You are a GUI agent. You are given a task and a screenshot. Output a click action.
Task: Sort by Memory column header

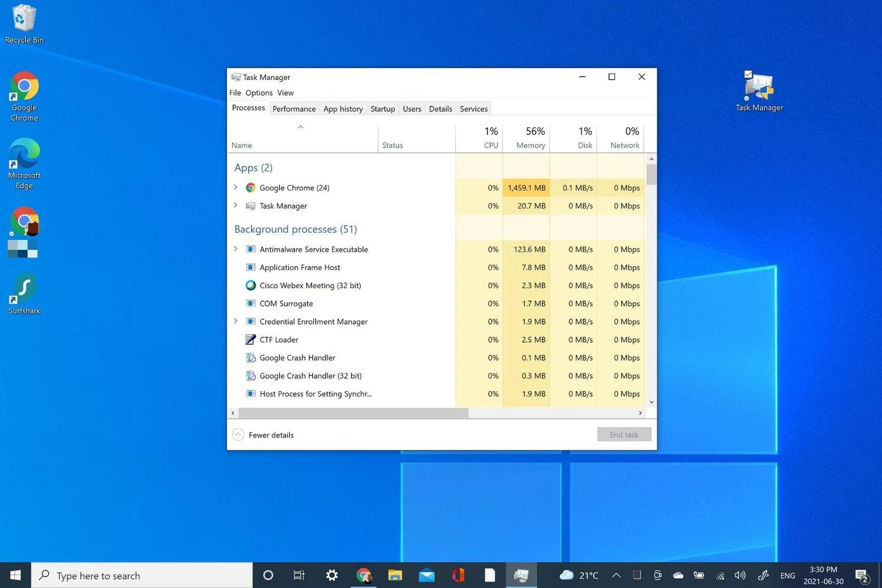pos(526,138)
